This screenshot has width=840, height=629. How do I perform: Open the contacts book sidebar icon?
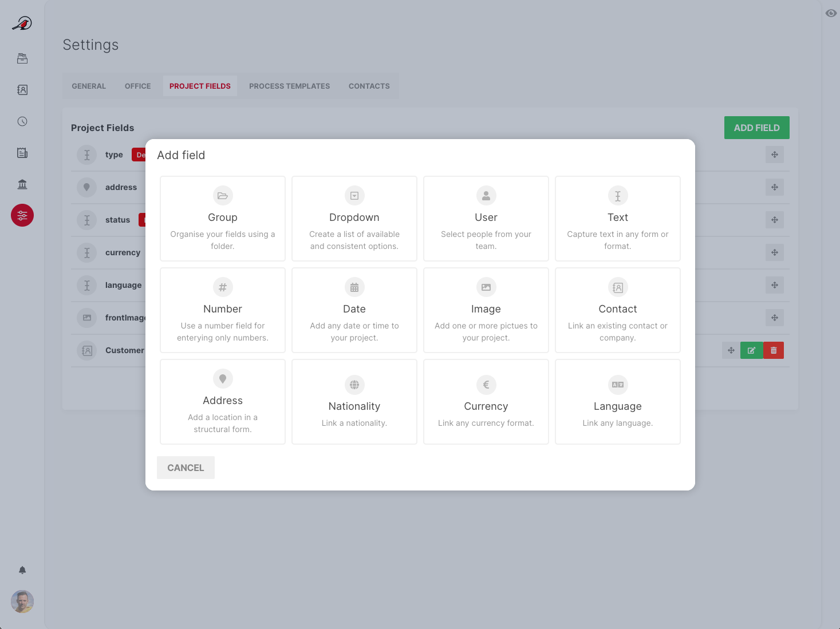click(22, 90)
